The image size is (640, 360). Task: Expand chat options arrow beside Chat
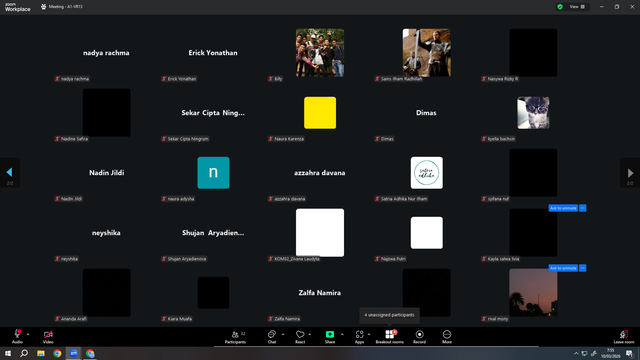[x=283, y=334]
